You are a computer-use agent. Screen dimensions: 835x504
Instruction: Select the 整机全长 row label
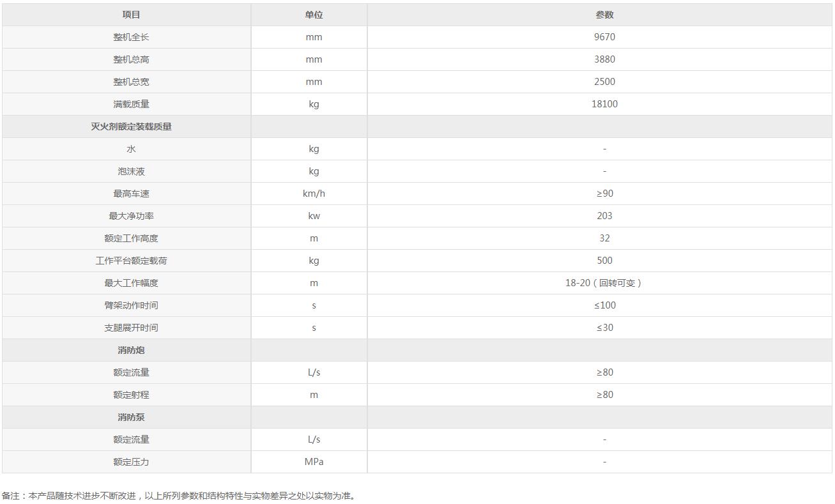[x=131, y=37]
